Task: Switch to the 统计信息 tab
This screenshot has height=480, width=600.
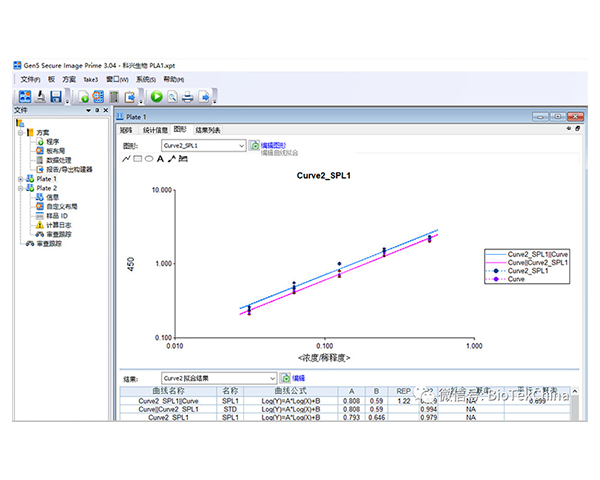Action: pyautogui.click(x=155, y=130)
